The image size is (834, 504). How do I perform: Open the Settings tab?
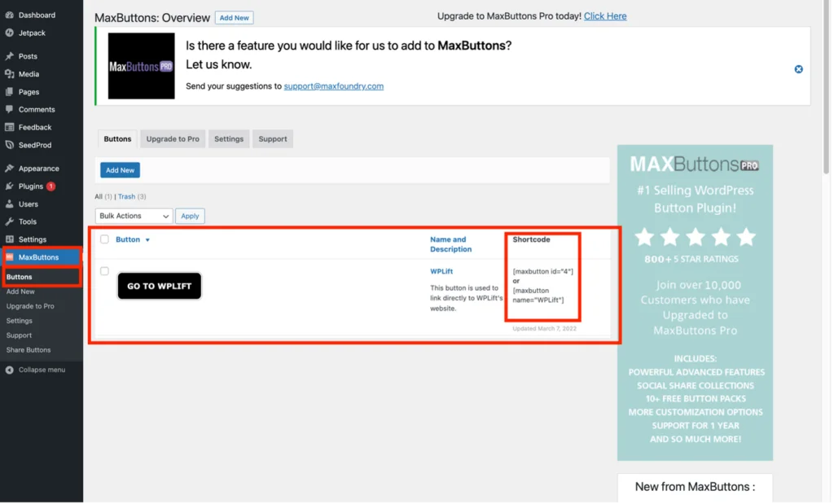229,138
